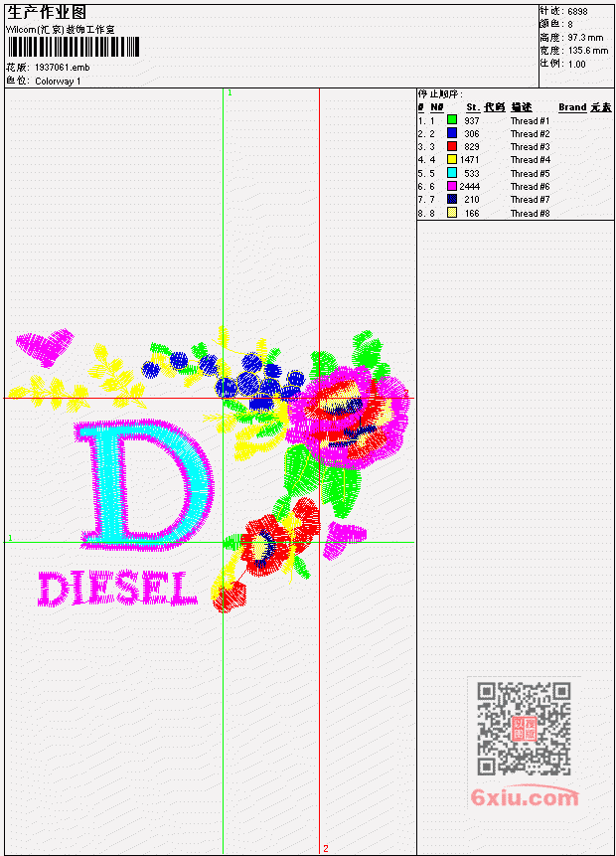Click the large pink rose in the design

pos(349,417)
